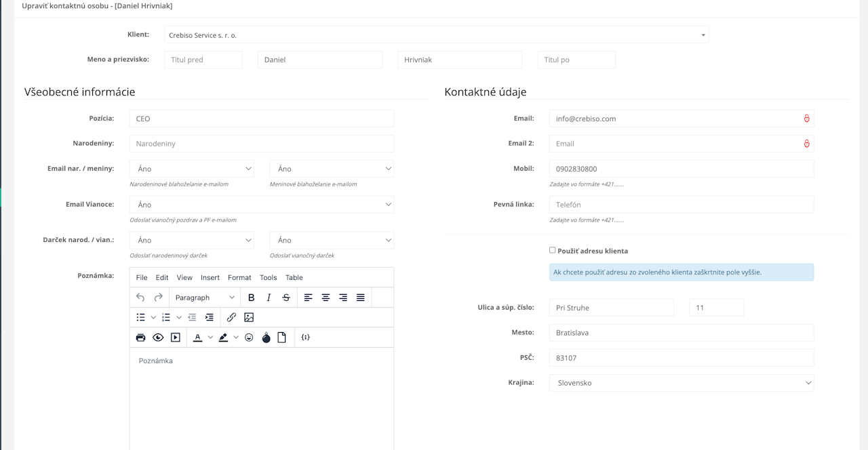
Task: Open the Insert menu in the editor
Action: (x=210, y=278)
